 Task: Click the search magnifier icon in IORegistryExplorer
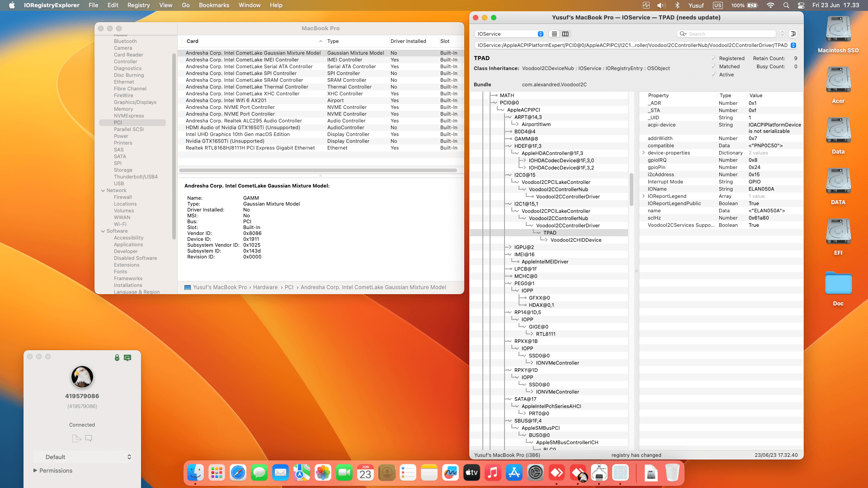(683, 34)
